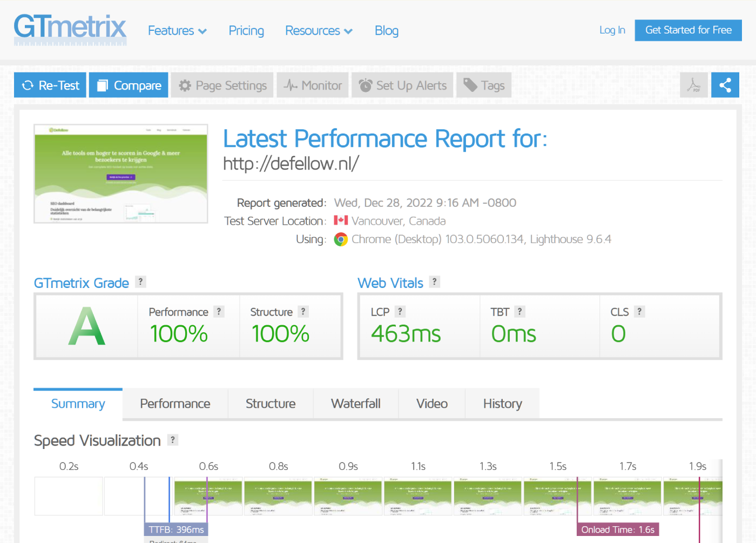The height and width of the screenshot is (543, 756).
Task: Click the Tags button
Action: [484, 85]
